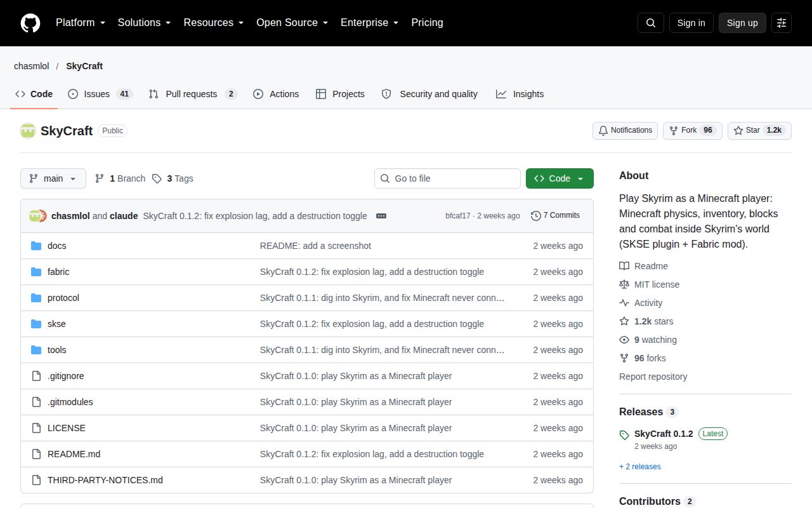The height and width of the screenshot is (508, 812).
Task: Expand the Enterprise menu
Action: [370, 23]
